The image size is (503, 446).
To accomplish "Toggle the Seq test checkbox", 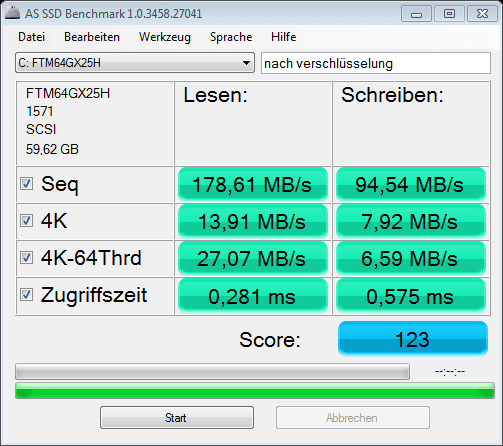I will 26,183.
